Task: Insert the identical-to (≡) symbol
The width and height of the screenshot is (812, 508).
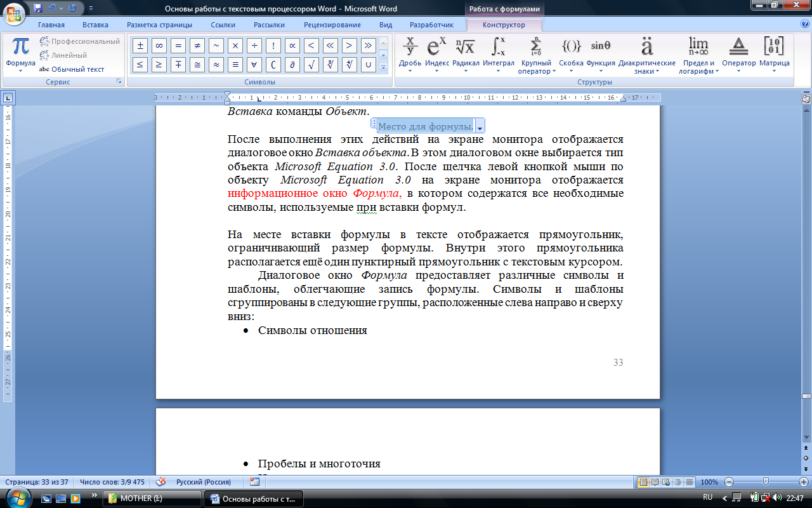Action: click(x=235, y=65)
